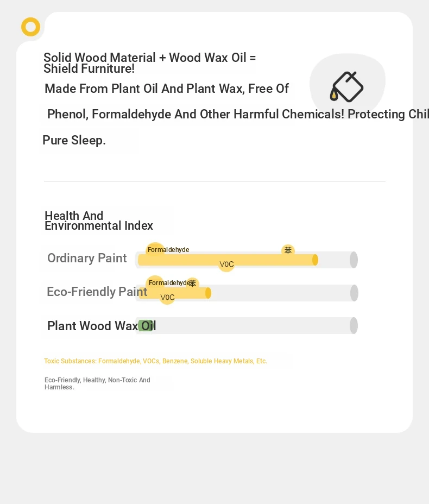Select the Ordinary Paint label
The height and width of the screenshot is (504, 429).
click(87, 258)
